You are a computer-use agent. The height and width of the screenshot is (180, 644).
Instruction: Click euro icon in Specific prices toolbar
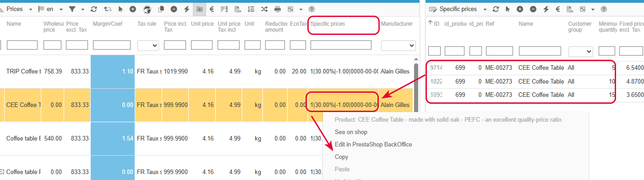point(558,9)
